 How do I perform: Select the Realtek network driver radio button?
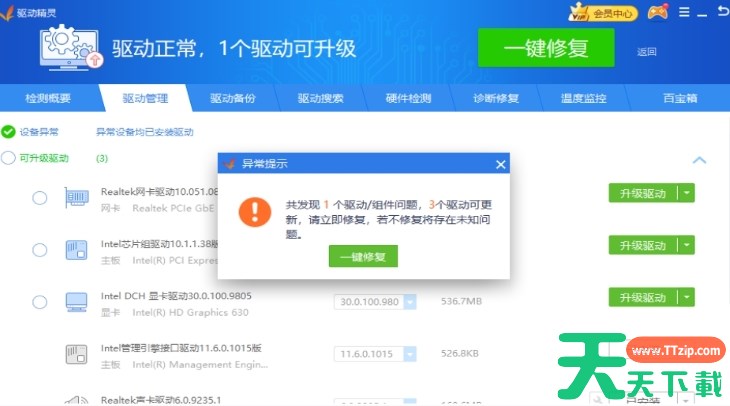40,198
